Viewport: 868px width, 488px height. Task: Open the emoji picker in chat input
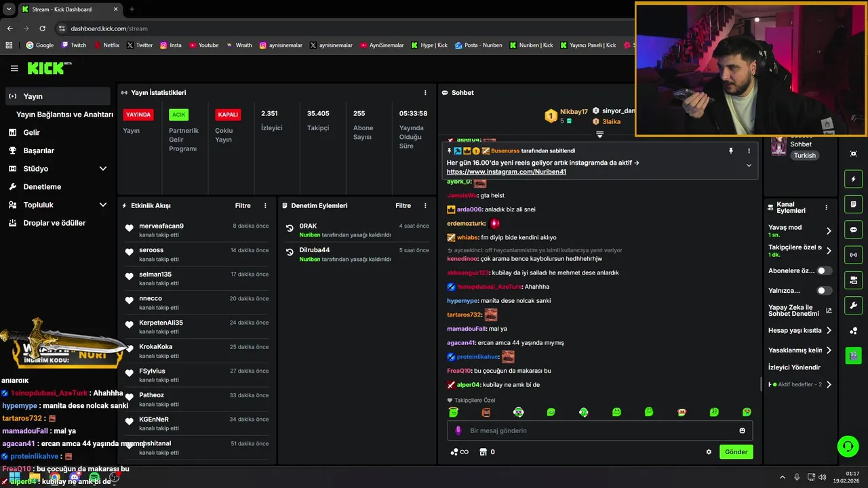742,430
